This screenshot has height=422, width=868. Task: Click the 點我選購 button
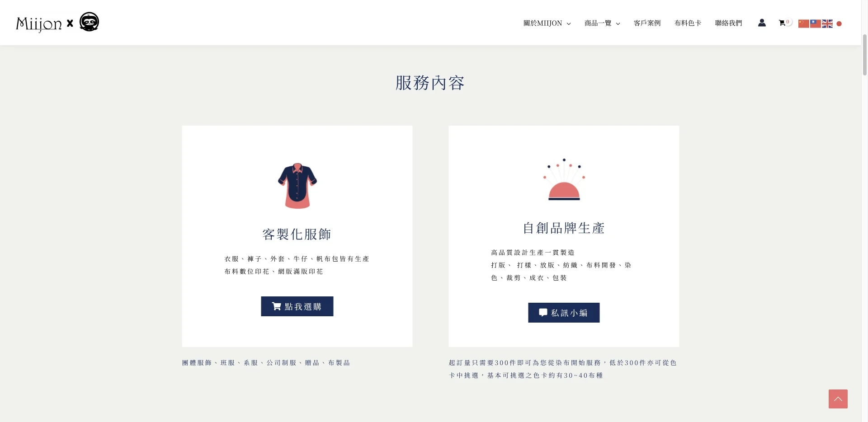point(297,306)
